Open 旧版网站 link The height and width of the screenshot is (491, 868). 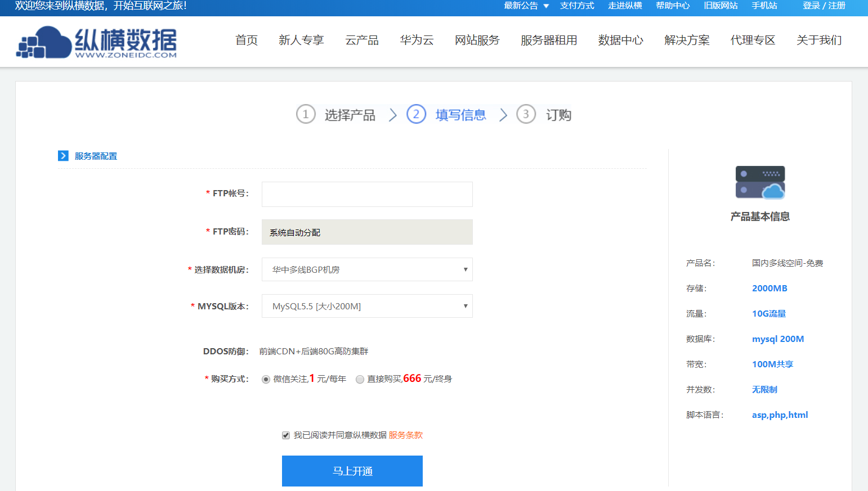pos(721,6)
